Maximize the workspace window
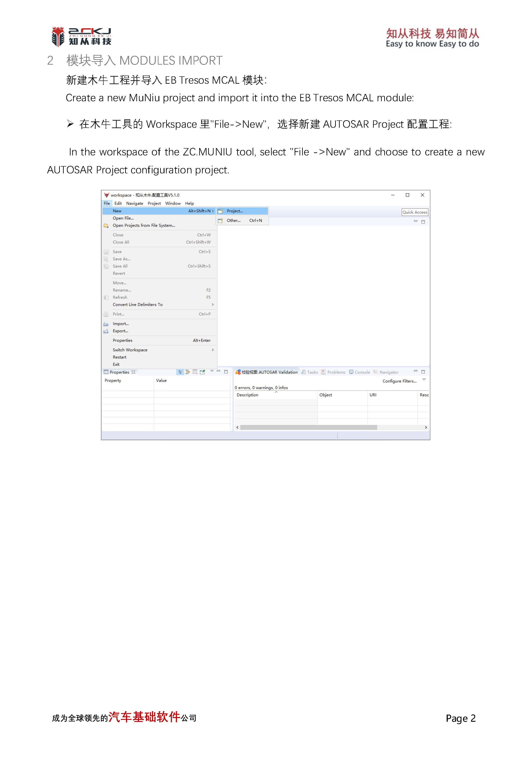Screen dimensions: 532x758 (408, 195)
